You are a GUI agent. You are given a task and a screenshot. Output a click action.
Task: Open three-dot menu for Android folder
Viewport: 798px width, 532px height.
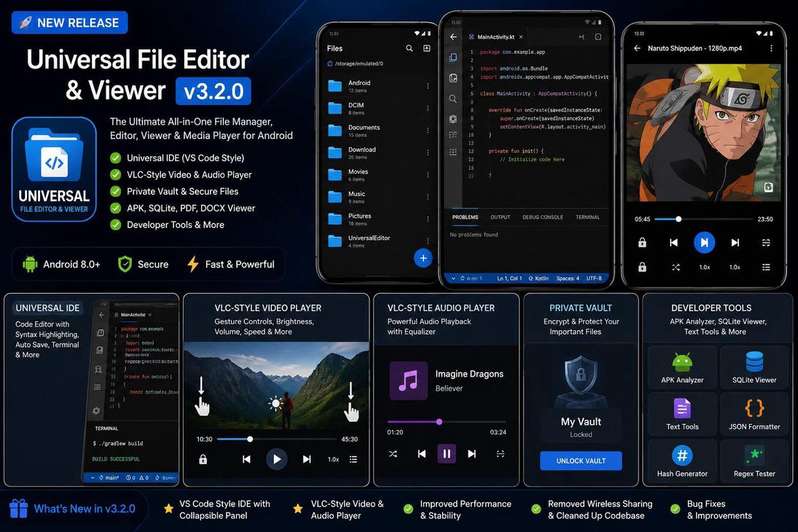(428, 86)
